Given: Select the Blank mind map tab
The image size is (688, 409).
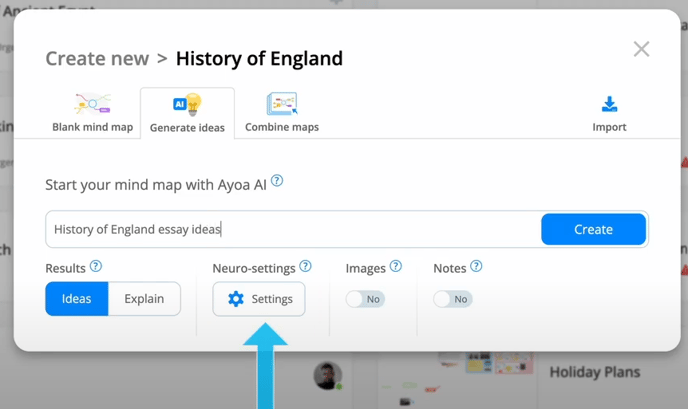Looking at the screenshot, I should 93,113.
